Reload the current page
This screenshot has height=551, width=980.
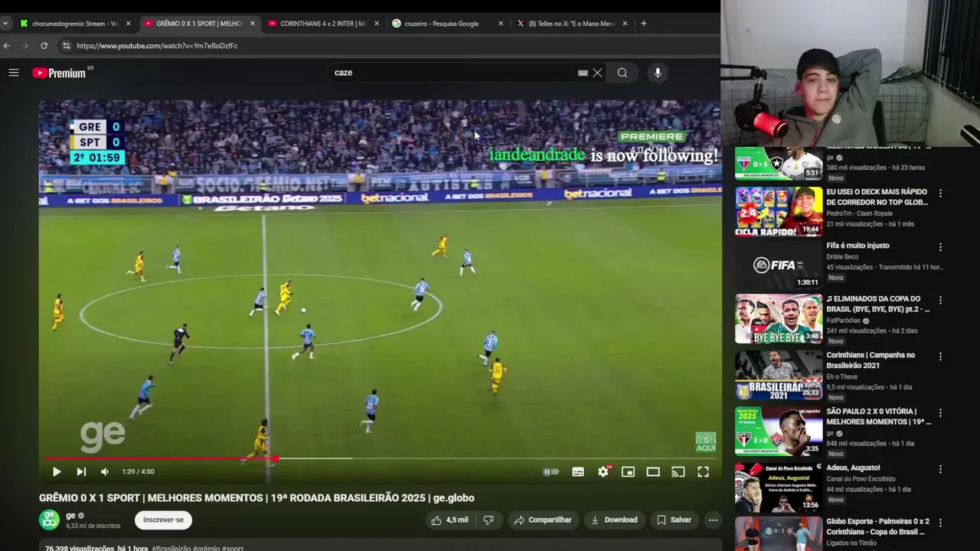tap(44, 46)
